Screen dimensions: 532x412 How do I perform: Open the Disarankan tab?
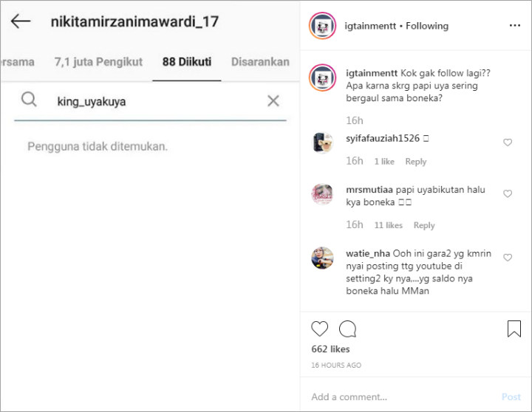(x=260, y=62)
